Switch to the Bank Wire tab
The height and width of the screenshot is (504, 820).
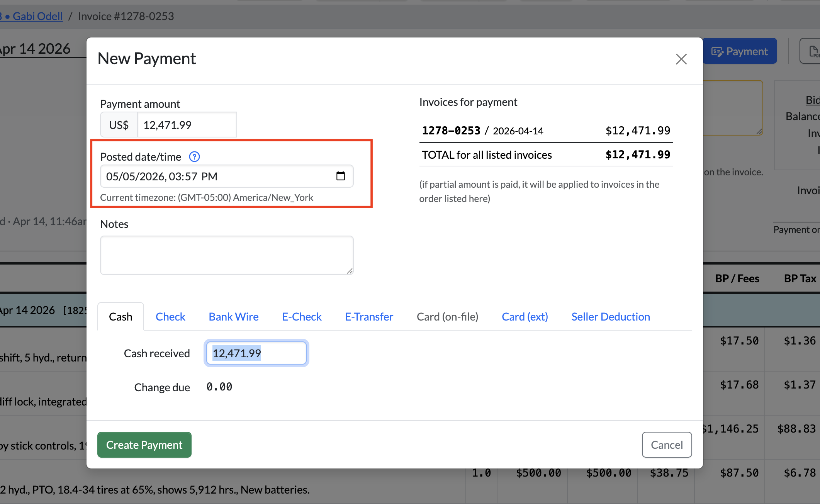point(234,317)
